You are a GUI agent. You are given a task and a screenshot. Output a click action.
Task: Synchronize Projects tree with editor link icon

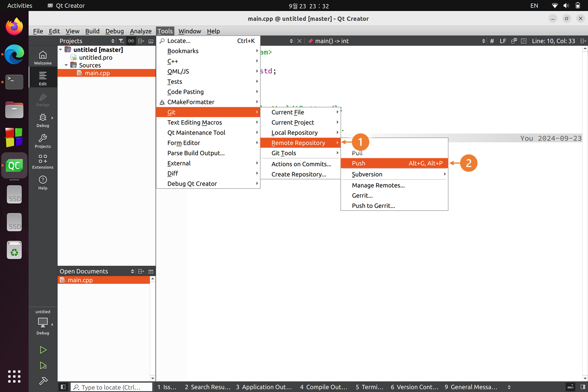pyautogui.click(x=131, y=41)
